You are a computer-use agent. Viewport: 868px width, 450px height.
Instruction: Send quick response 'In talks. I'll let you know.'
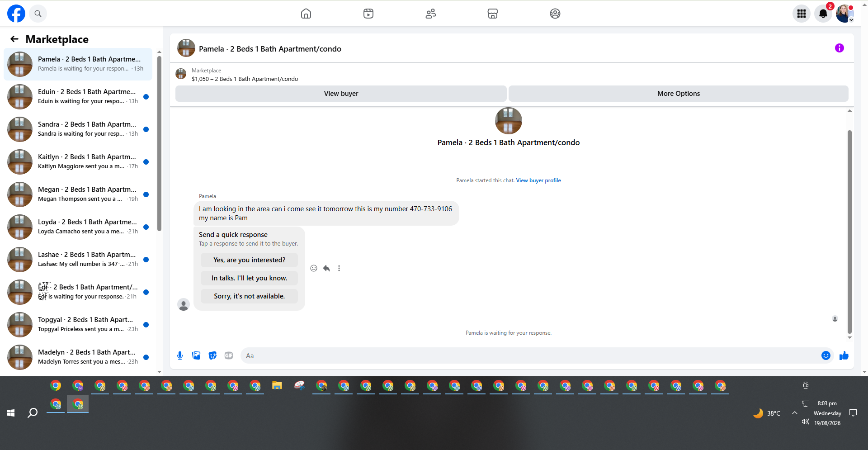[x=250, y=278]
